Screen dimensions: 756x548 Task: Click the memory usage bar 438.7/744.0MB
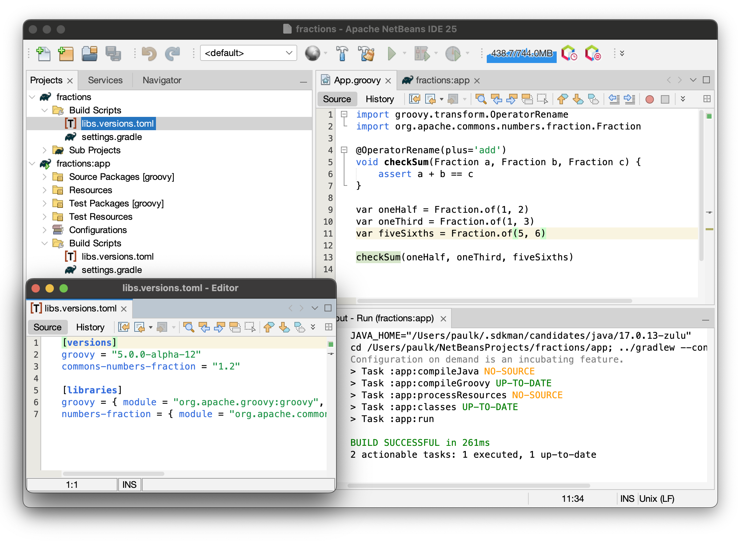click(x=521, y=54)
